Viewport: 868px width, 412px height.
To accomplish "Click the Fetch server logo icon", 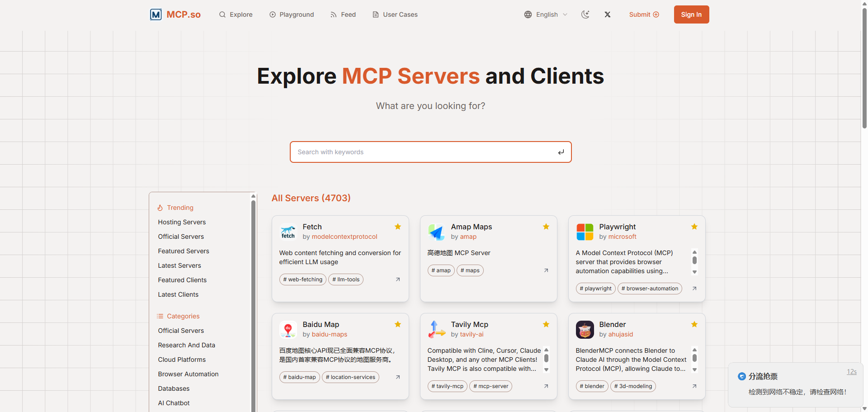I will (288, 232).
